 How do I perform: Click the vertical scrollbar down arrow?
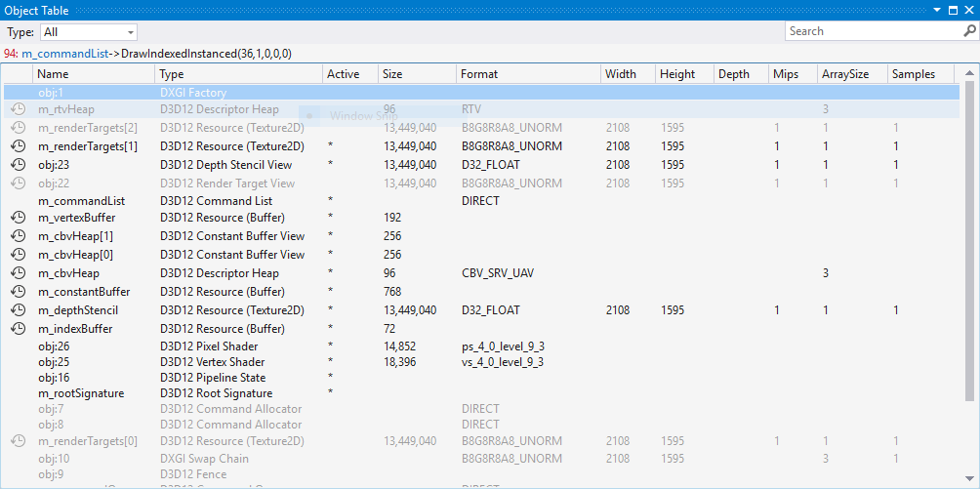(969, 478)
